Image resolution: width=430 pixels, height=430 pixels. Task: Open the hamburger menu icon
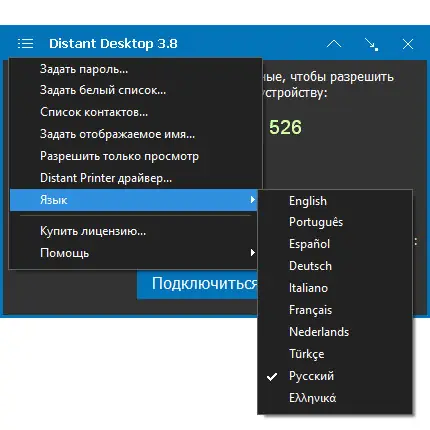pos(25,43)
